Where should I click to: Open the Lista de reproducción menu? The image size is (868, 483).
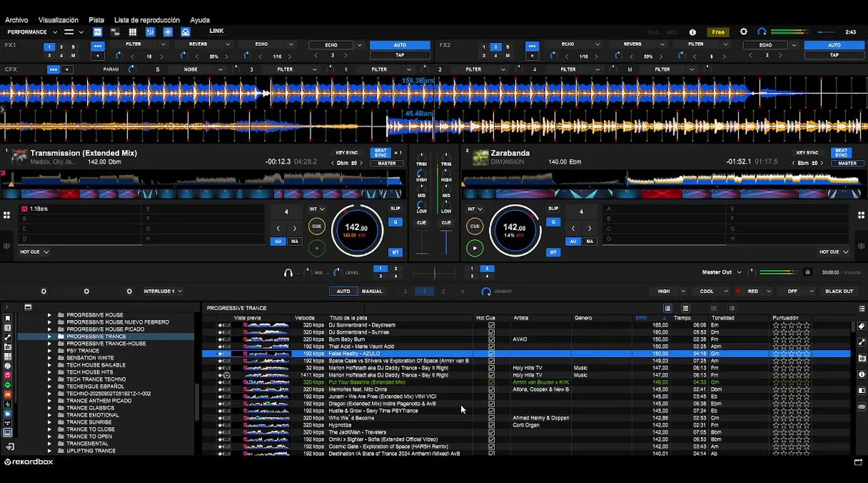147,20
